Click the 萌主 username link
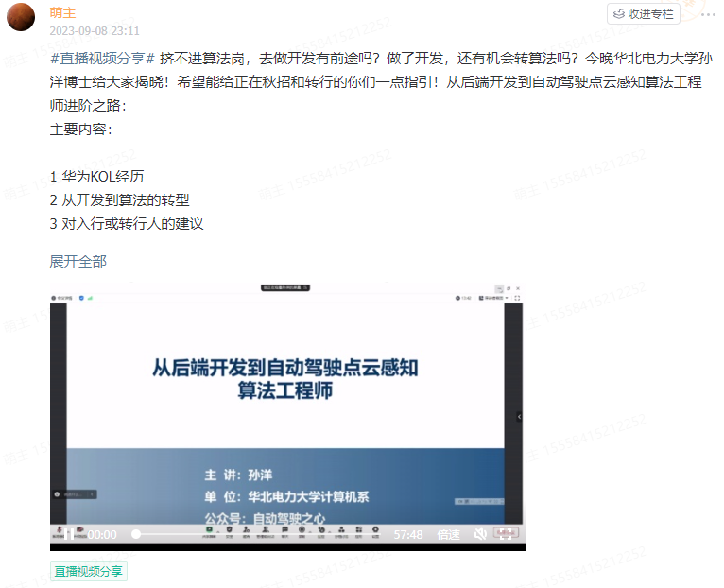 click(x=62, y=13)
